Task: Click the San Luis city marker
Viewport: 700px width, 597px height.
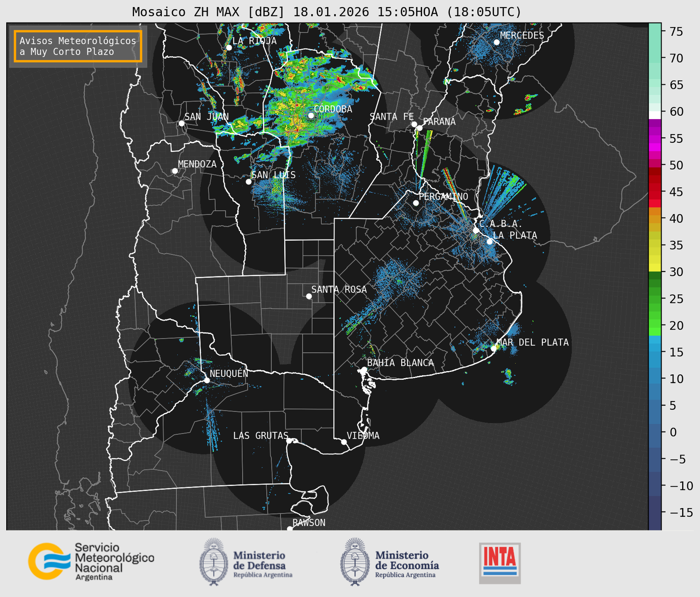Action: coord(249,182)
